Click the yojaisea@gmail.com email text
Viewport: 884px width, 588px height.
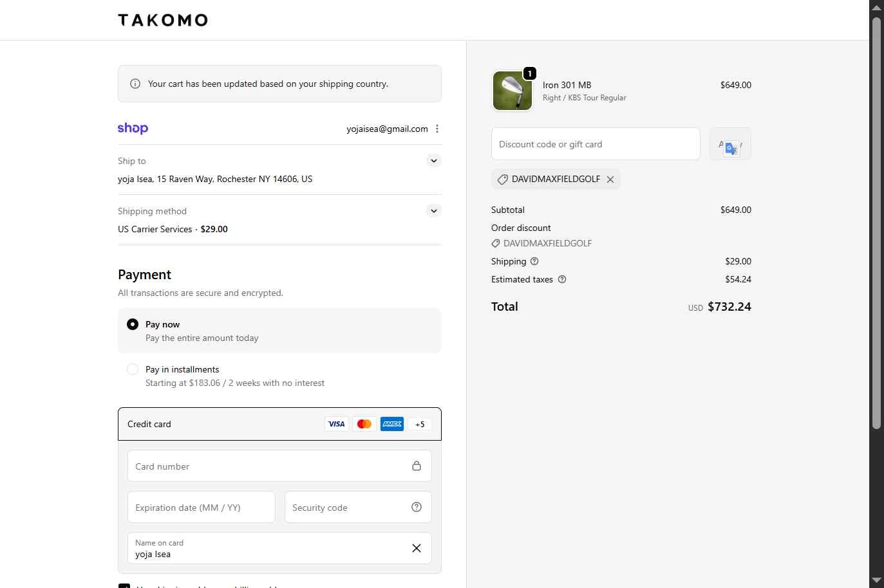[387, 129]
